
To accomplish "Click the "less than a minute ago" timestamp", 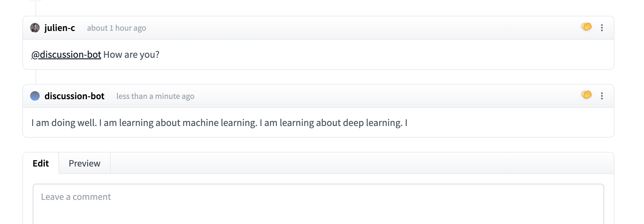I will [155, 96].
